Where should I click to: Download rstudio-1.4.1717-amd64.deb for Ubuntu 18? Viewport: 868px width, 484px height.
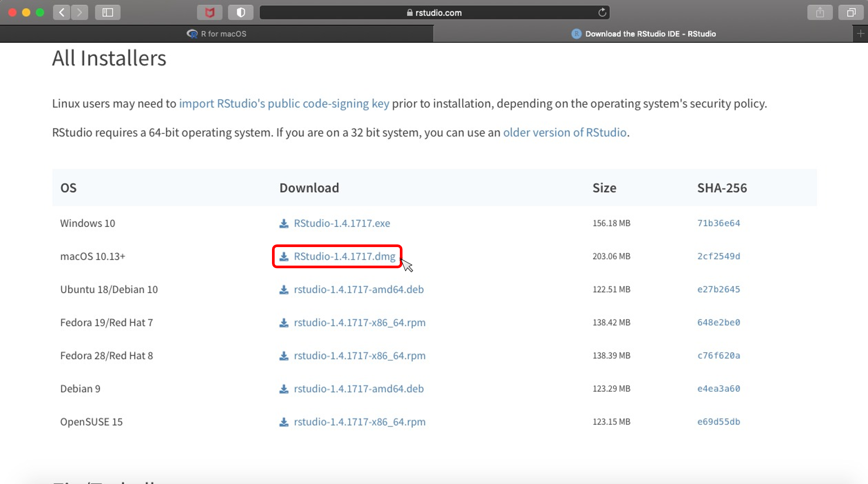(359, 289)
